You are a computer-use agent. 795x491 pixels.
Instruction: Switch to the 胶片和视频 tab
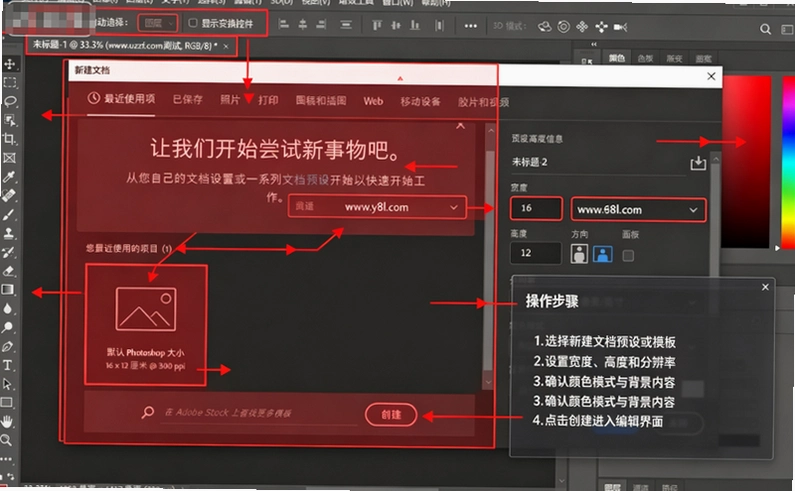pos(484,102)
